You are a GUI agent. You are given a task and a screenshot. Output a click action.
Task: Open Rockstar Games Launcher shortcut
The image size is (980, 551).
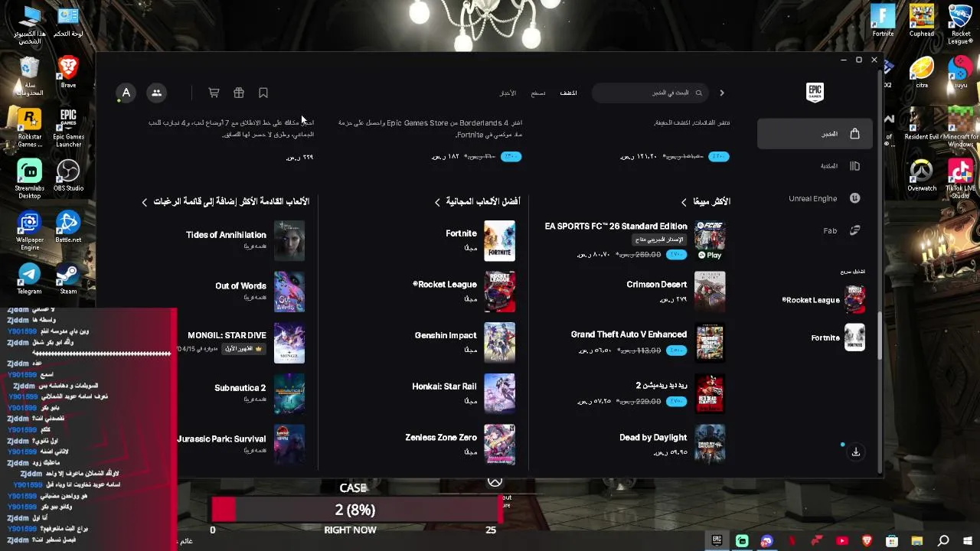point(29,127)
